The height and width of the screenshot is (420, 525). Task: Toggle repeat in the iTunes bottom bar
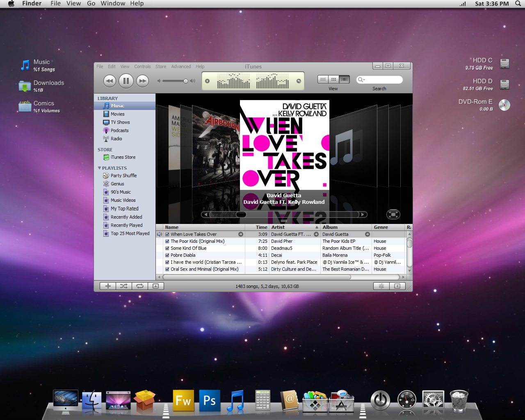(x=140, y=286)
